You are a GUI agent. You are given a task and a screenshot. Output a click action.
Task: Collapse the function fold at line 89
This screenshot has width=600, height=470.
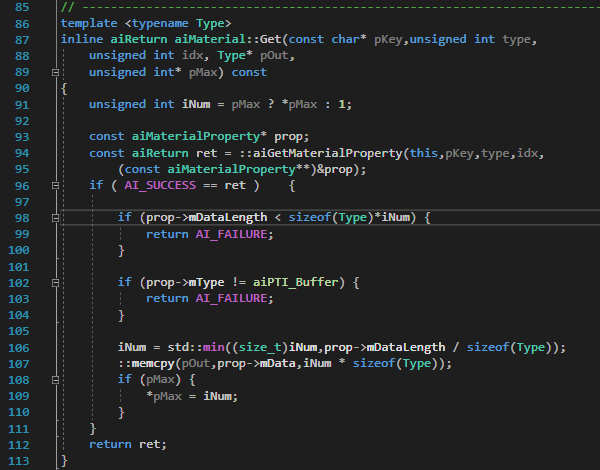tap(55, 72)
